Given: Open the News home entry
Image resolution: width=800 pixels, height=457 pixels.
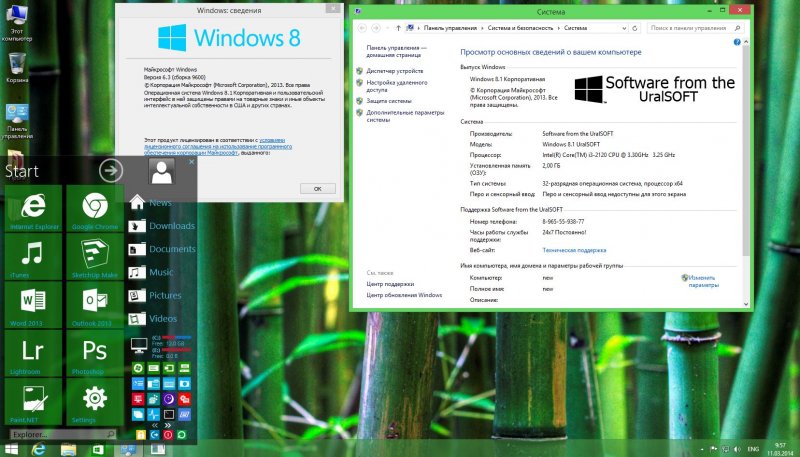Looking at the screenshot, I should tap(150, 202).
